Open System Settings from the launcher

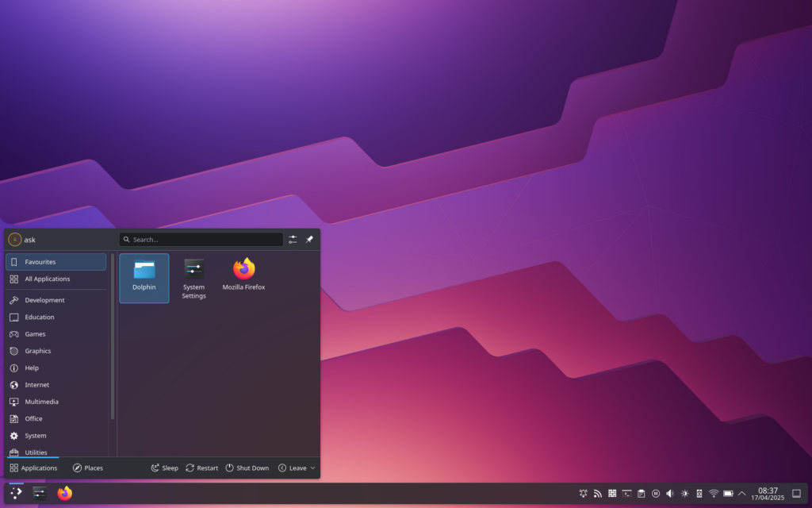tap(193, 275)
